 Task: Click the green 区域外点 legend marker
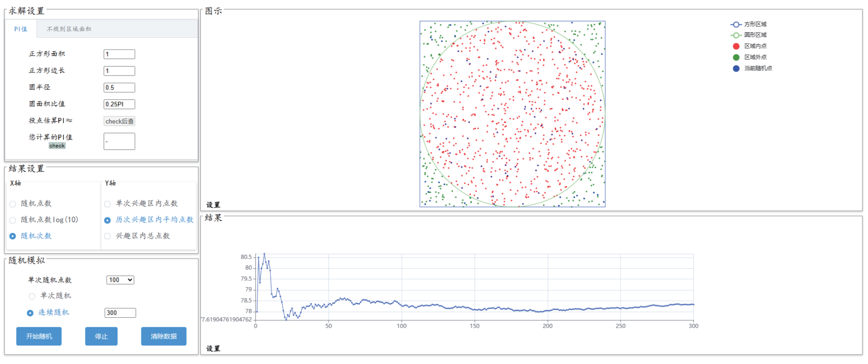(736, 57)
